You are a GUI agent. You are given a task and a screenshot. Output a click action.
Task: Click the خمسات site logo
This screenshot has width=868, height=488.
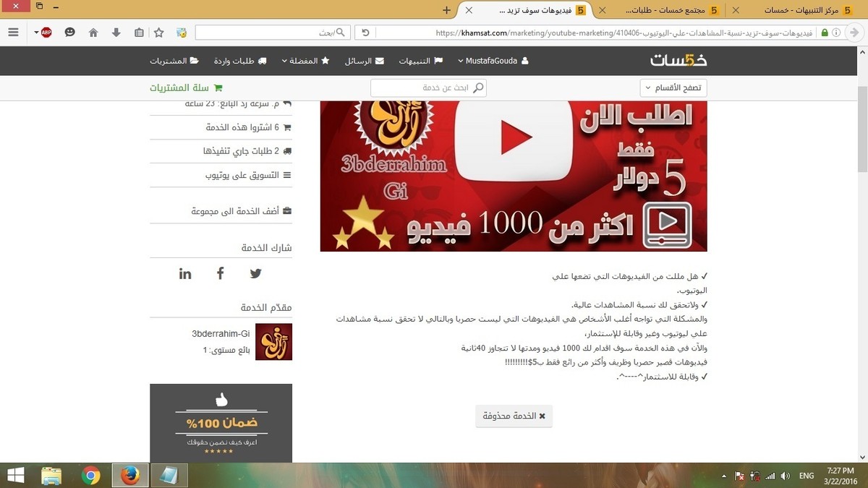pos(678,61)
